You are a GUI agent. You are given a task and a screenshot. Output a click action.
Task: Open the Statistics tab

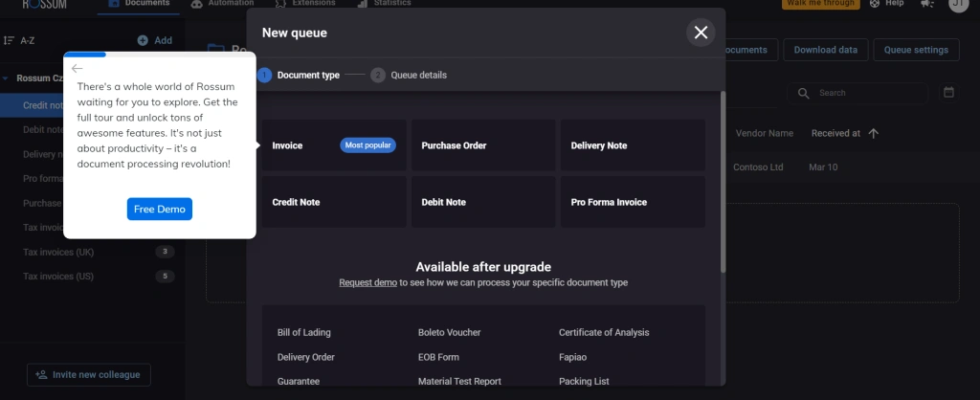[x=385, y=3]
